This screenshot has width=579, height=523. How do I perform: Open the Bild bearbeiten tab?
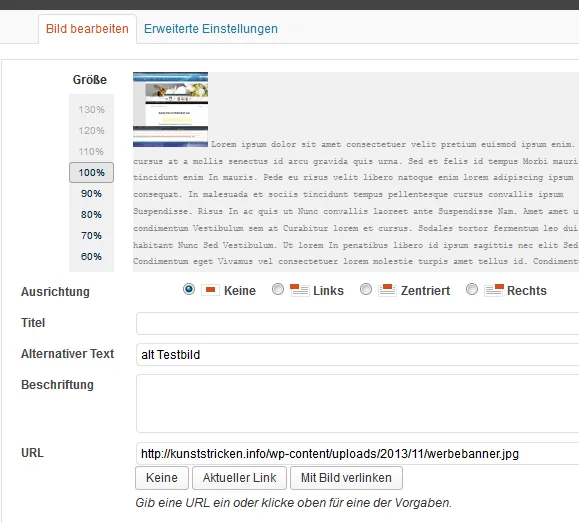pos(87,29)
